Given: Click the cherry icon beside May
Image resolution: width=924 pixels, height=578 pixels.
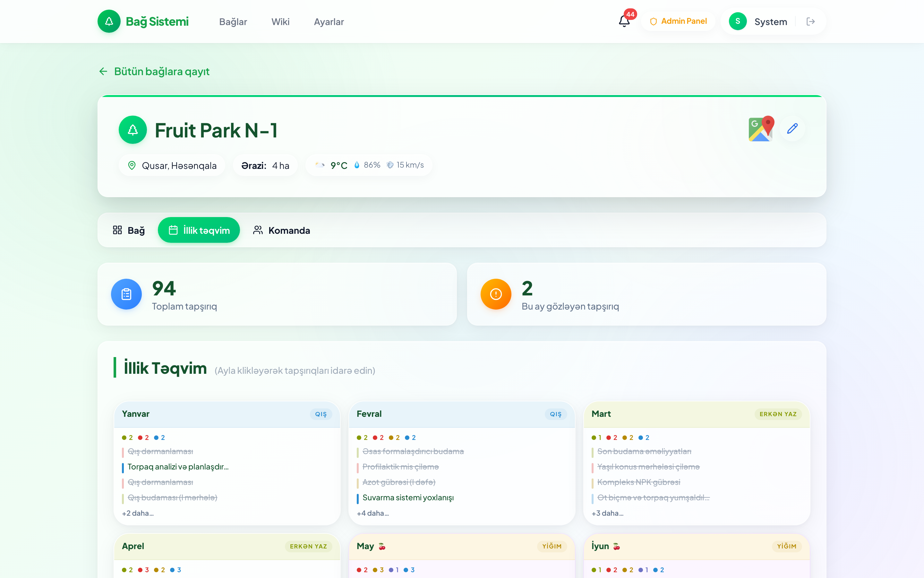Looking at the screenshot, I should [382, 546].
